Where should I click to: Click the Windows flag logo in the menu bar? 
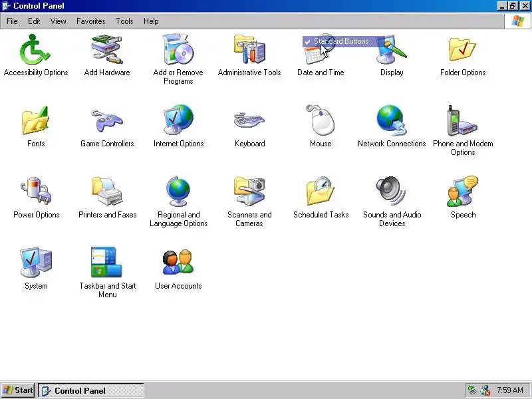point(518,21)
